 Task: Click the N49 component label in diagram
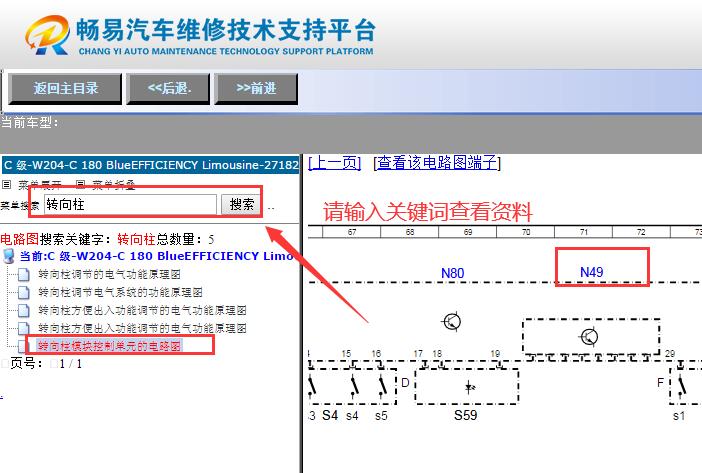pos(591,272)
